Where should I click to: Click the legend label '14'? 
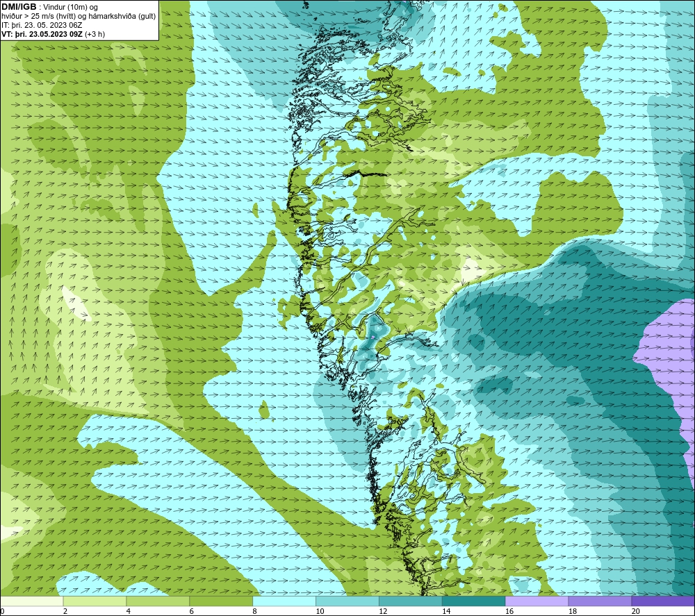pyautogui.click(x=446, y=611)
